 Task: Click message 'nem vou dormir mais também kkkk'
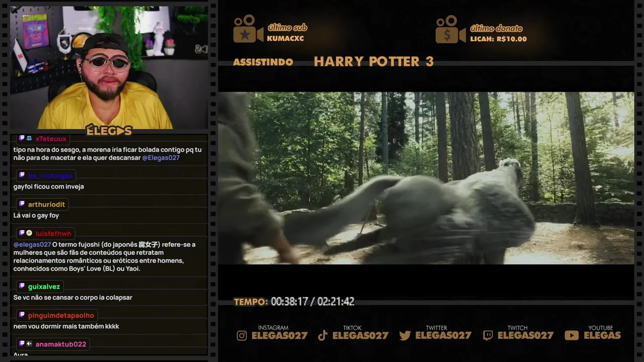tap(66, 326)
